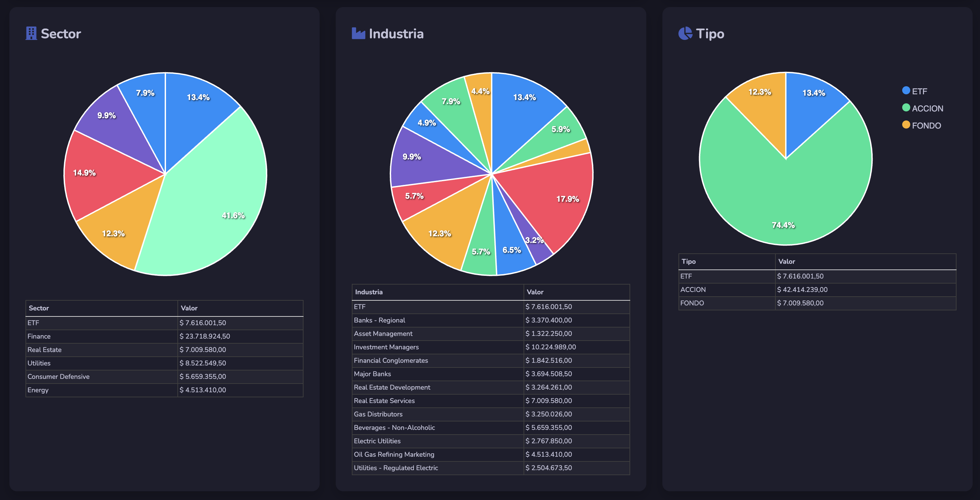Click the orange FONDO legend color dot

tap(906, 125)
